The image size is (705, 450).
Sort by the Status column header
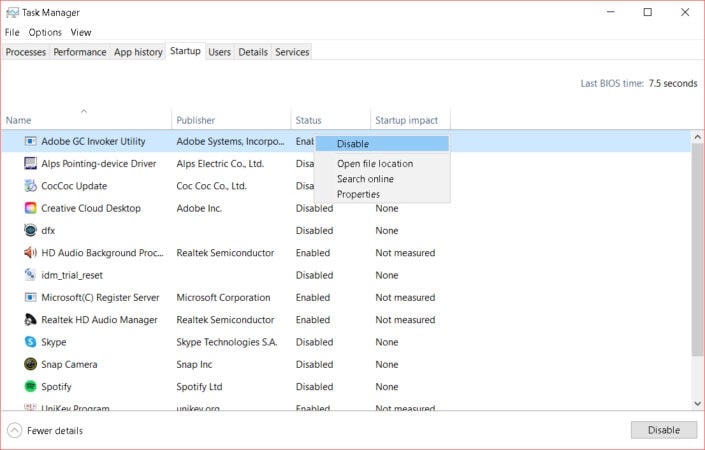(x=330, y=118)
